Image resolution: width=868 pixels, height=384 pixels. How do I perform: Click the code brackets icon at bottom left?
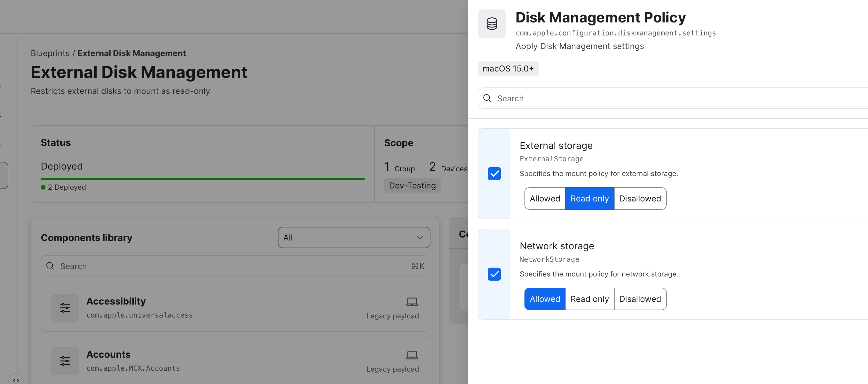point(16,380)
